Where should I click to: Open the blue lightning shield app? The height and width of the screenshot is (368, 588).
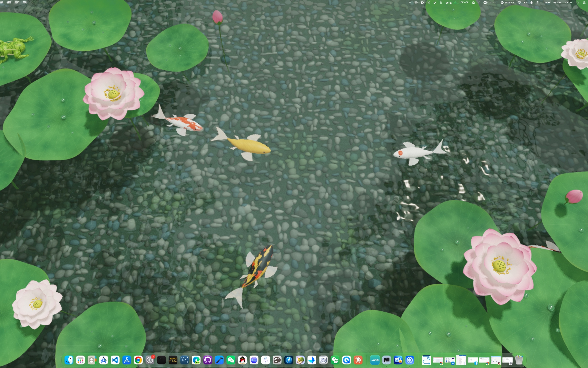tap(289, 360)
